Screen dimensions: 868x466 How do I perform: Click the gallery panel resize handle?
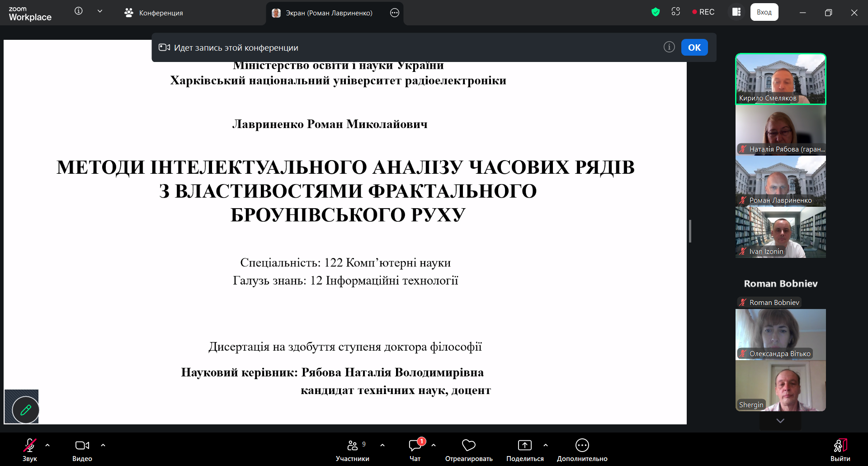(x=690, y=231)
